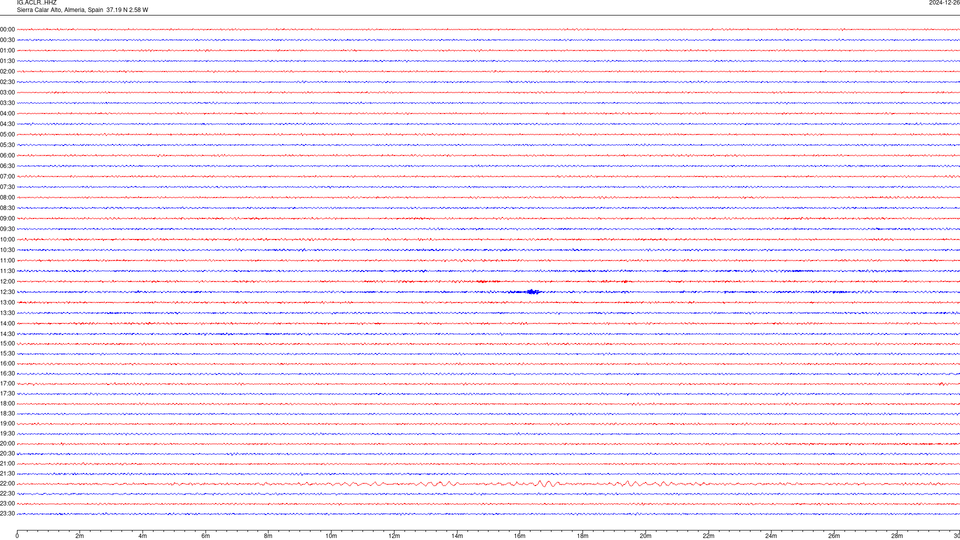
Task: Select the 01:00 trace time label
Action: 7,50
